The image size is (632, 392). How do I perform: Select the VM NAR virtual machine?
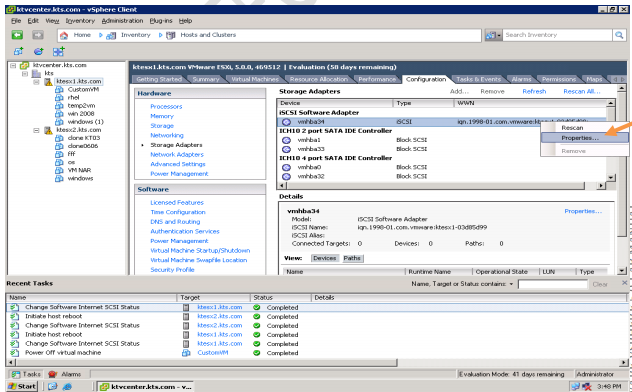click(79, 170)
